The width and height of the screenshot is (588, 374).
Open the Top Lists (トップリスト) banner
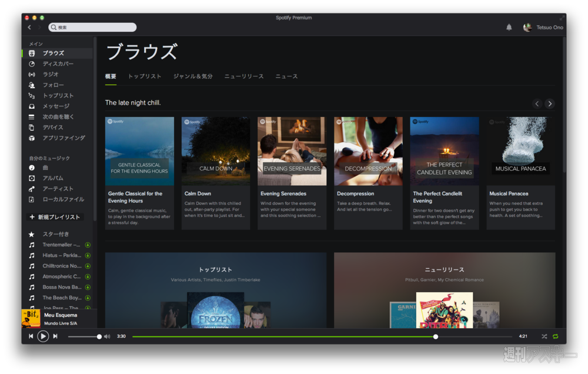[x=216, y=290]
